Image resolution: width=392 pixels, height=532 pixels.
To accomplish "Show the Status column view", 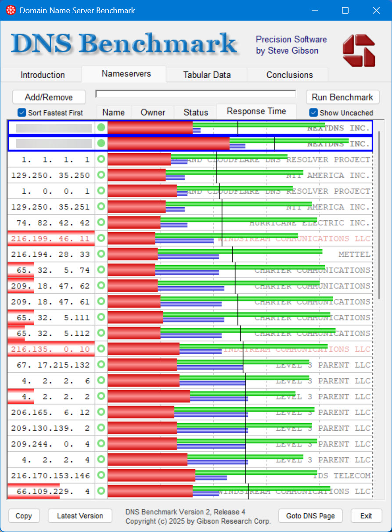I will (195, 112).
